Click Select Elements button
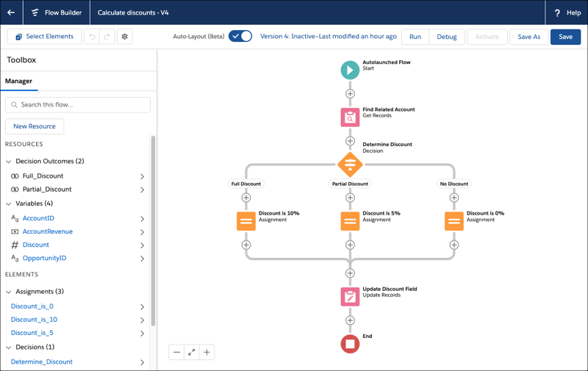 (x=44, y=36)
